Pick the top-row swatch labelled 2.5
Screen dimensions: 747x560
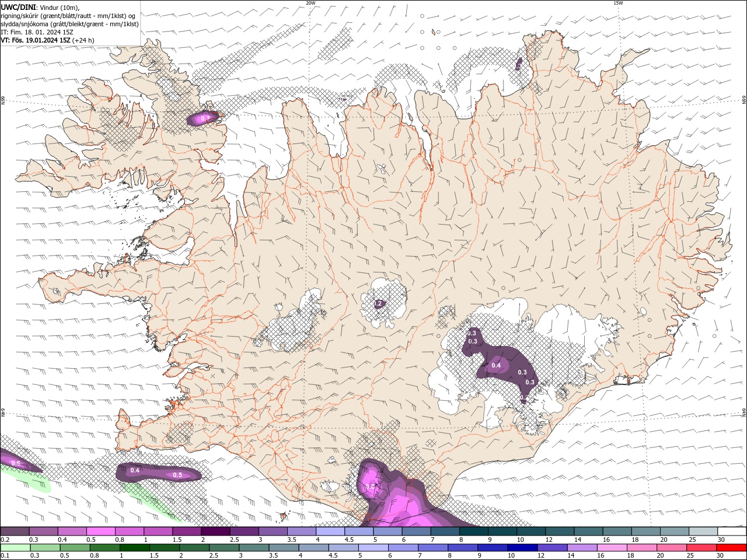tap(244, 531)
